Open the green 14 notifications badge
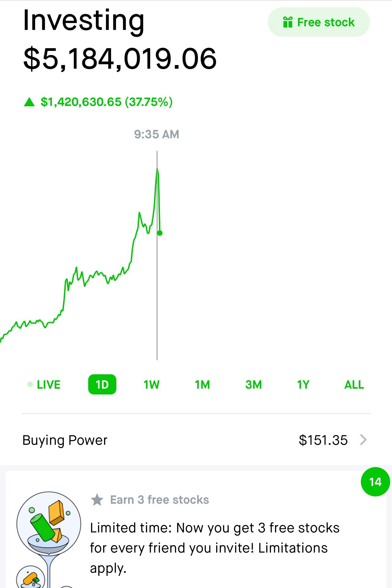 375,482
